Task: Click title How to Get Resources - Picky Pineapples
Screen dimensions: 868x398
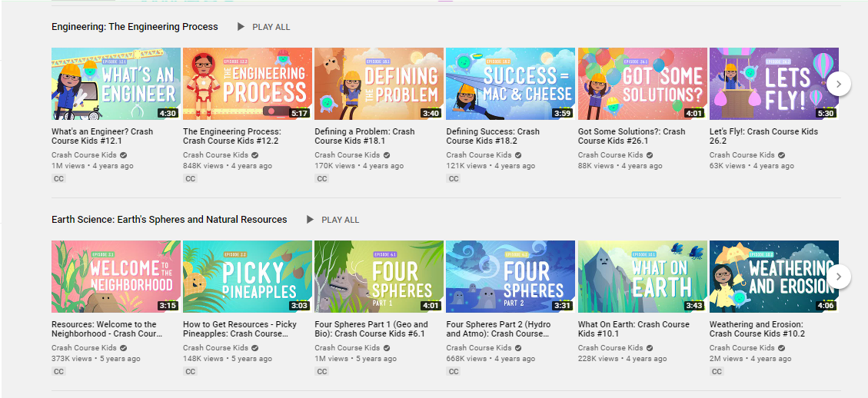Action: [240, 329]
